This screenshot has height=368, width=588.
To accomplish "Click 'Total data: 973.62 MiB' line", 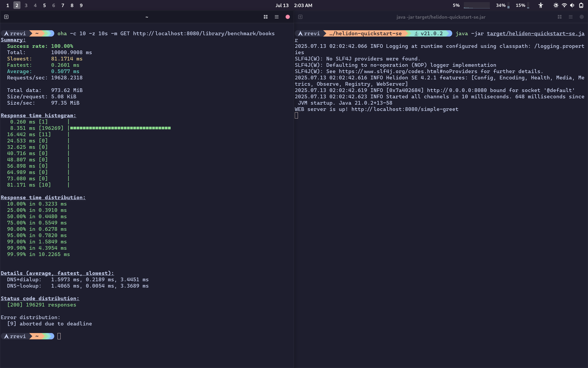I will pos(45,90).
